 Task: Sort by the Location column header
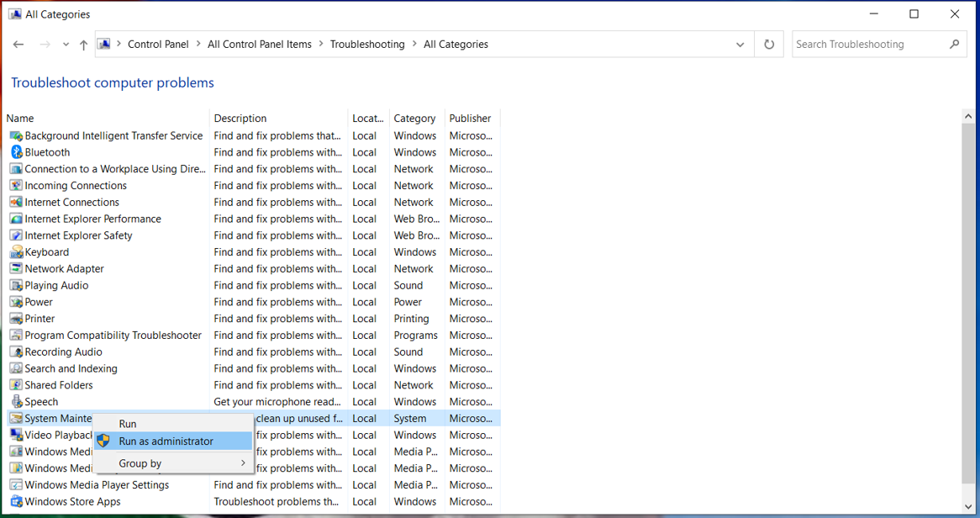click(x=367, y=119)
